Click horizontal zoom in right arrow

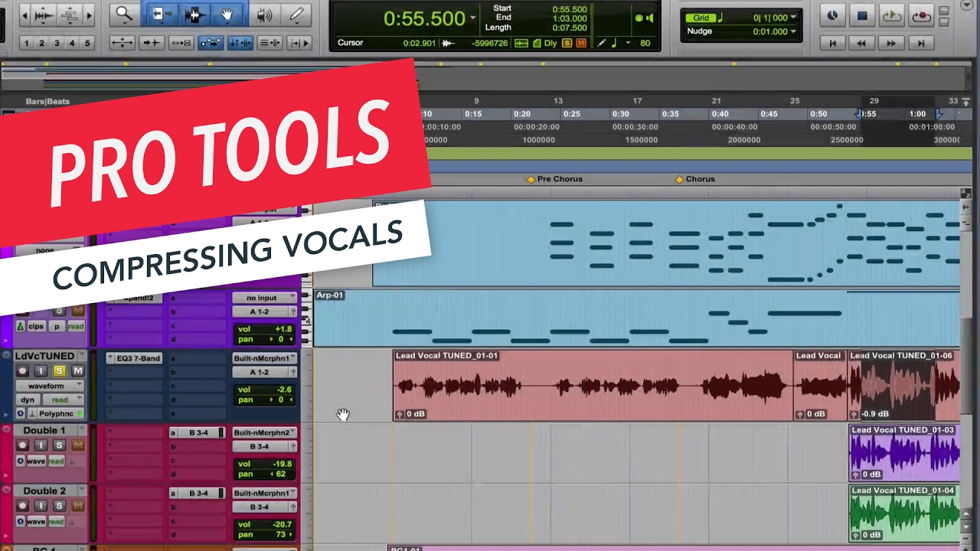click(x=89, y=15)
